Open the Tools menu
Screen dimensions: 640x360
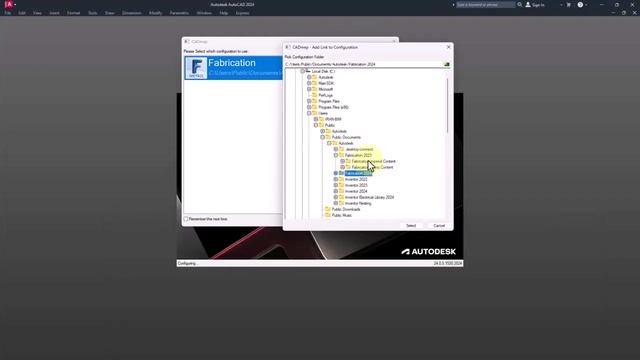[93, 13]
